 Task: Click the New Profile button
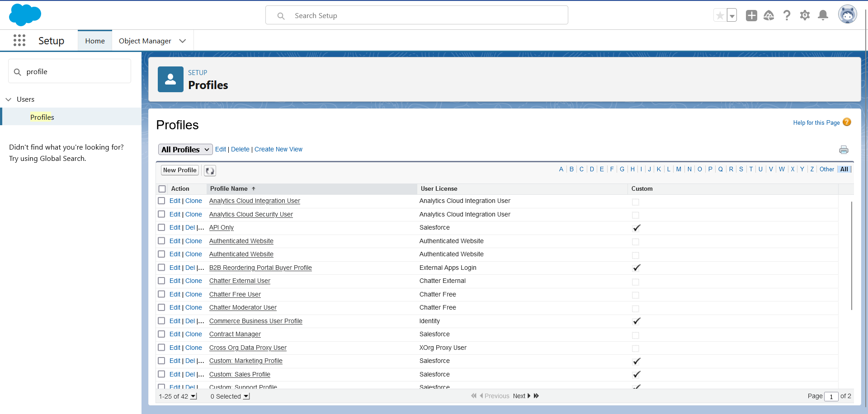(x=179, y=170)
